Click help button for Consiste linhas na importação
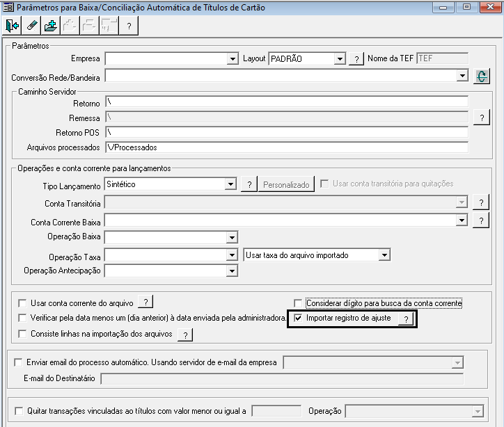Viewport: 504px width, 427px height. 185,335
